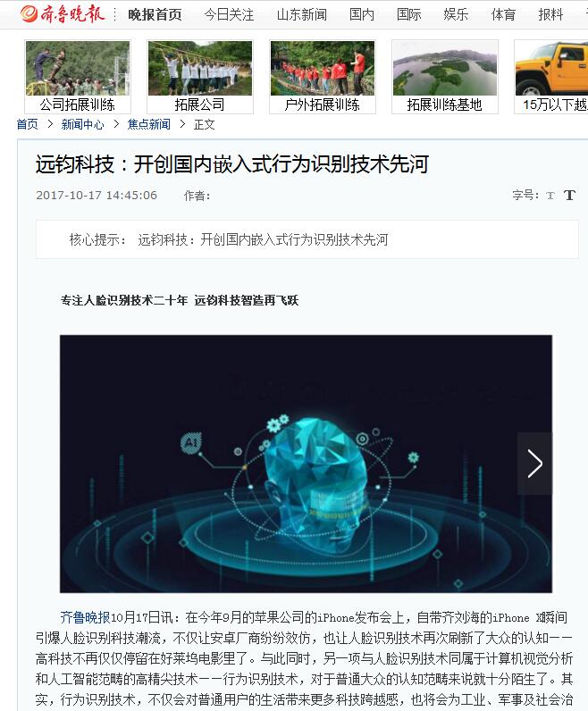Advance slideshow with the right arrow
This screenshot has width=588, height=711.
535,464
